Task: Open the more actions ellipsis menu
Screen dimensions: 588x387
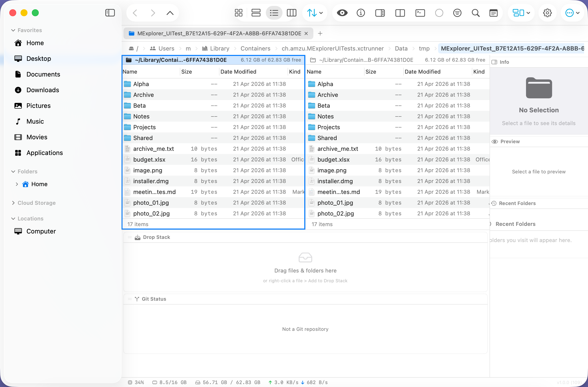Action: pos(572,13)
